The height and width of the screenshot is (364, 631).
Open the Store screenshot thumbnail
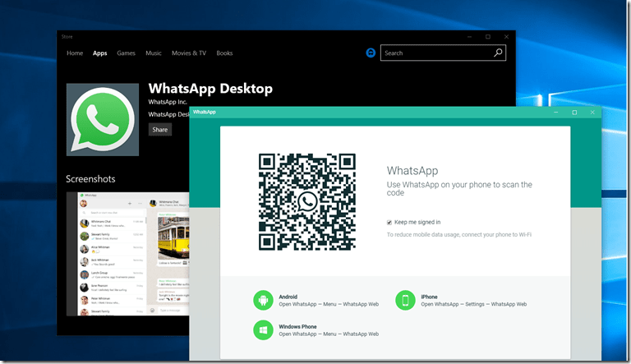[128, 254]
